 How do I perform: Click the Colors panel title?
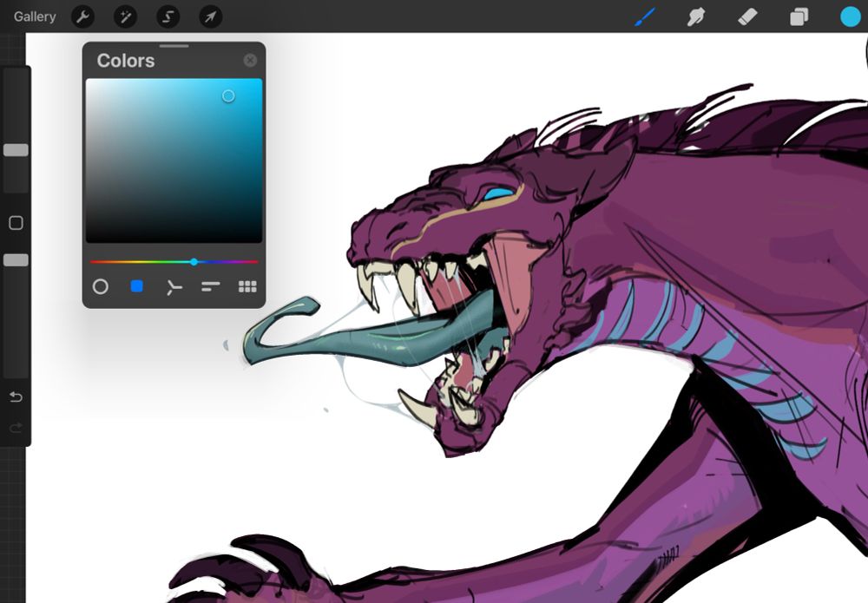pos(126,61)
